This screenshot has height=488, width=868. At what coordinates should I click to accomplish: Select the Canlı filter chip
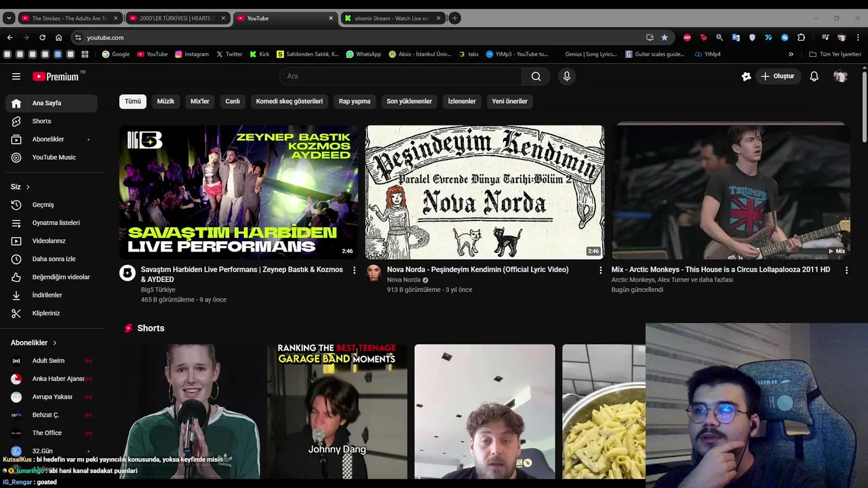coord(233,101)
